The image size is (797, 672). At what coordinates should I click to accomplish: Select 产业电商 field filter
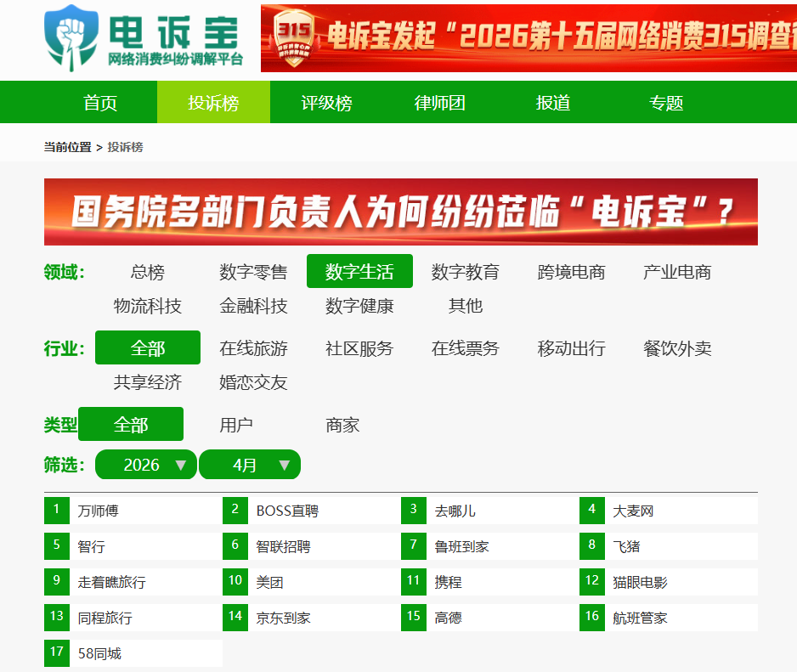(x=677, y=272)
